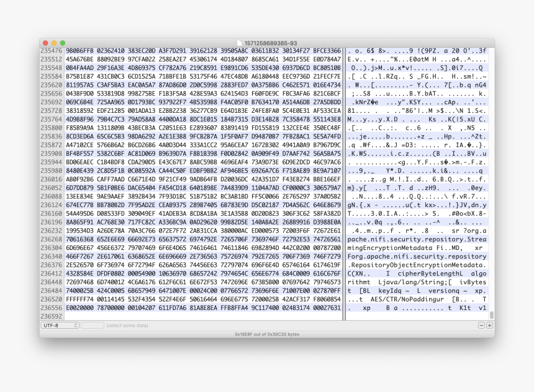Screen dimensions: 534x392
Task: Click line offset 236052
Action: (x=52, y=188)
